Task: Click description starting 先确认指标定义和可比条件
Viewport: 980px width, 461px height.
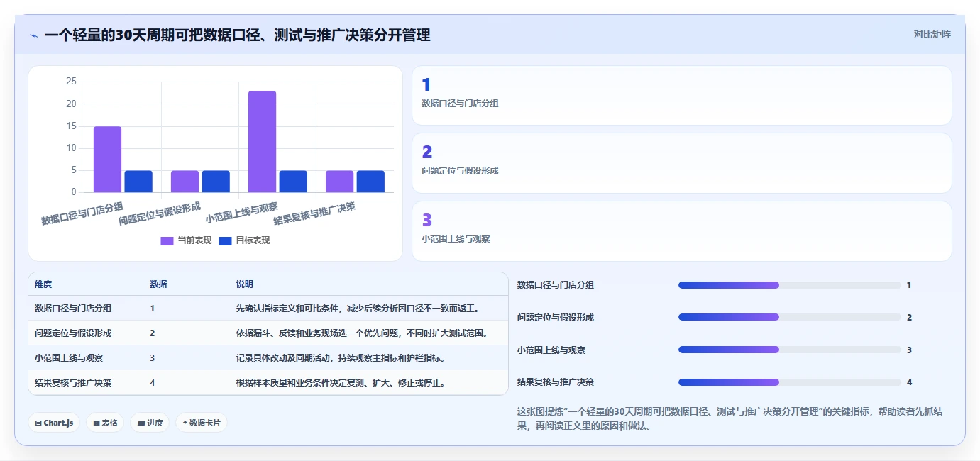Action: (359, 309)
